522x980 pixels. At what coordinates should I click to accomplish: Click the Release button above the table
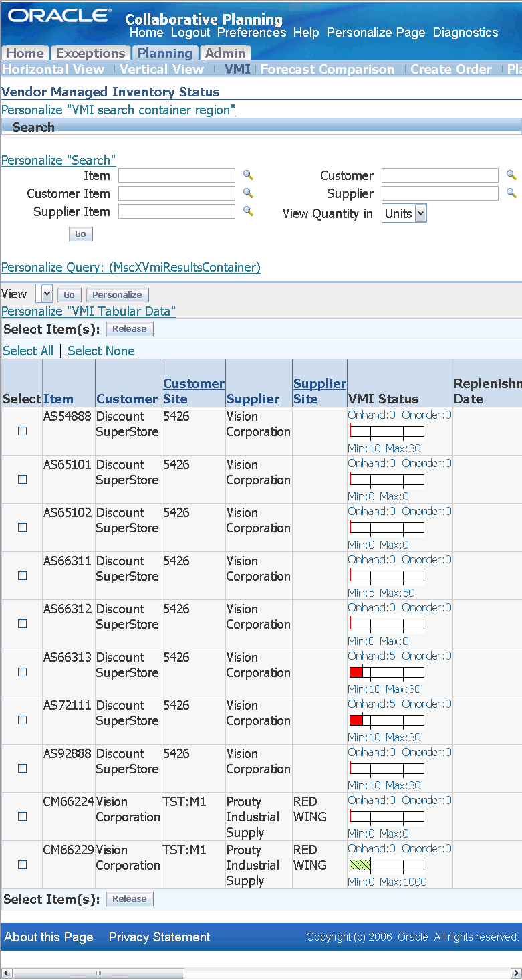(130, 329)
